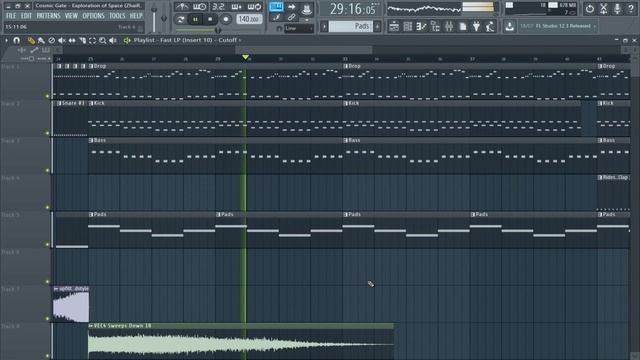Click the master pitch knob

(x=164, y=19)
